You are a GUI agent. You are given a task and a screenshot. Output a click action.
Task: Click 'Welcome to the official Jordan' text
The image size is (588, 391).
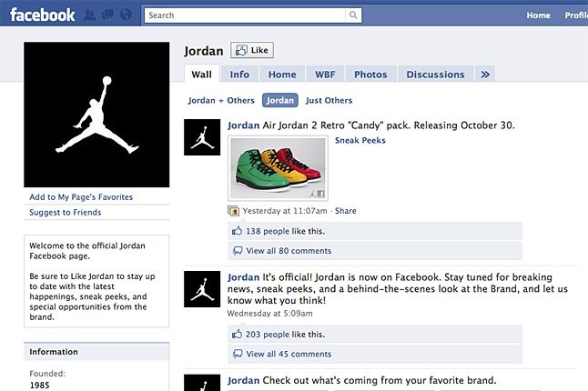[87, 246]
